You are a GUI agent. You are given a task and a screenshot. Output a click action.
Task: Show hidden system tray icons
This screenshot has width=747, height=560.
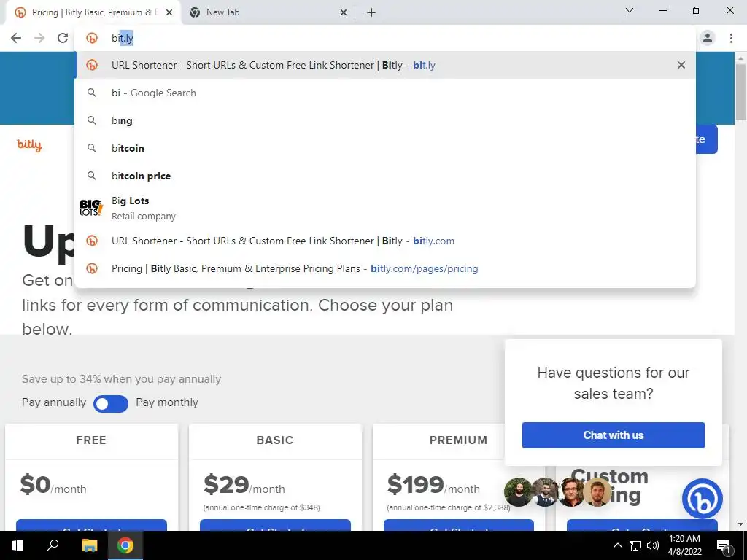[x=617, y=545]
